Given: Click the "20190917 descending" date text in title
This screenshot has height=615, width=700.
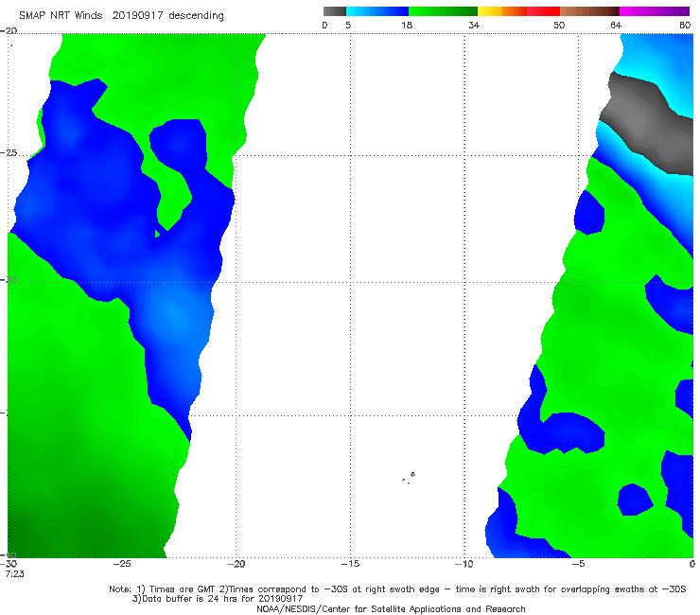Looking at the screenshot, I should (167, 15).
